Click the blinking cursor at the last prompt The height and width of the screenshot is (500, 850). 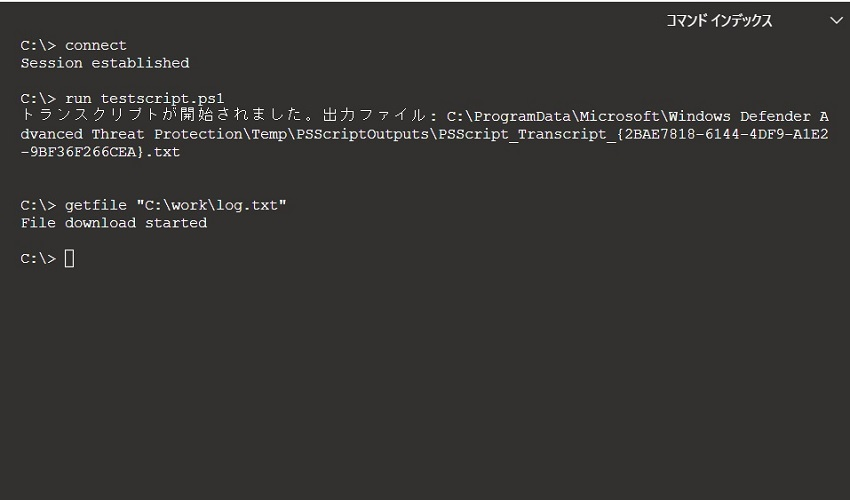(69, 259)
